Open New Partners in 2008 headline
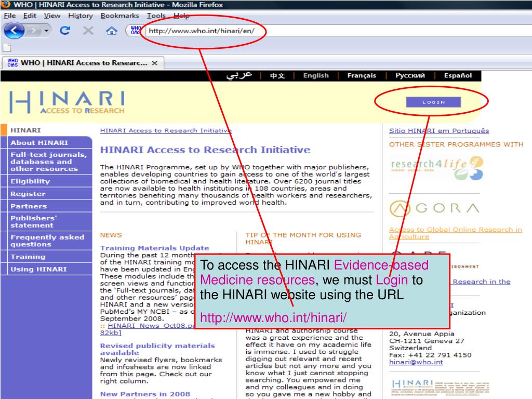The image size is (532, 399). [x=145, y=394]
